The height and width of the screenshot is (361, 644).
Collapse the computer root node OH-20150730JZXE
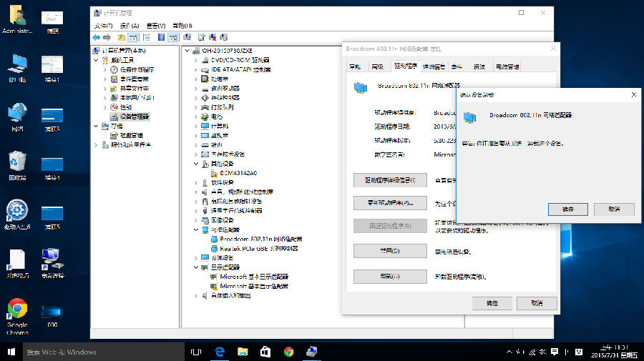click(x=187, y=51)
